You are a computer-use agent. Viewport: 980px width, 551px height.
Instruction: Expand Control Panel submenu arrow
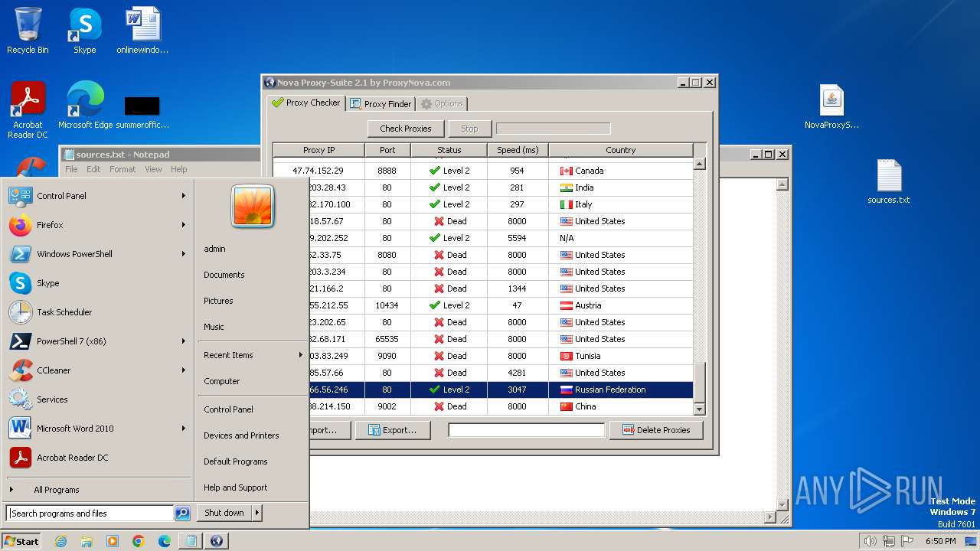184,196
